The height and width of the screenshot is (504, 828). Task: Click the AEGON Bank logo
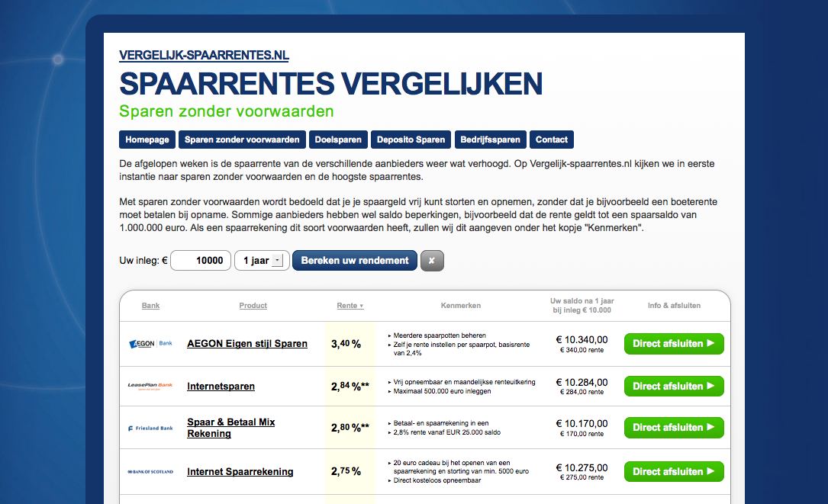click(150, 344)
